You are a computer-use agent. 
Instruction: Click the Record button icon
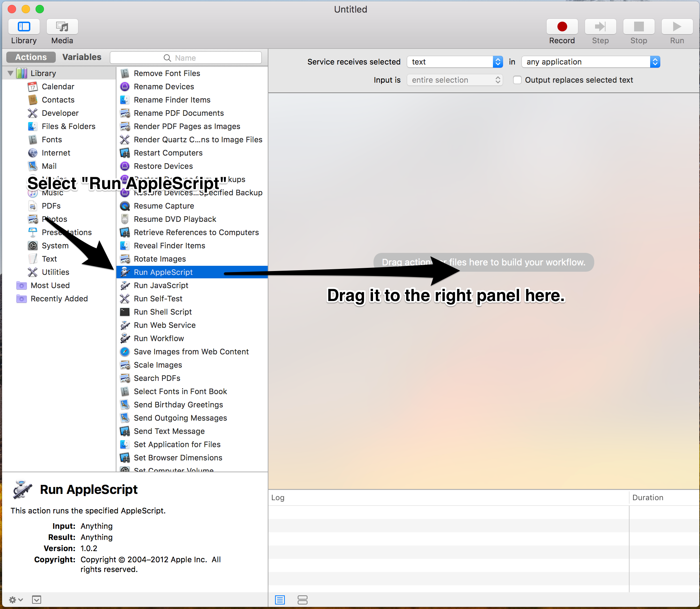562,27
